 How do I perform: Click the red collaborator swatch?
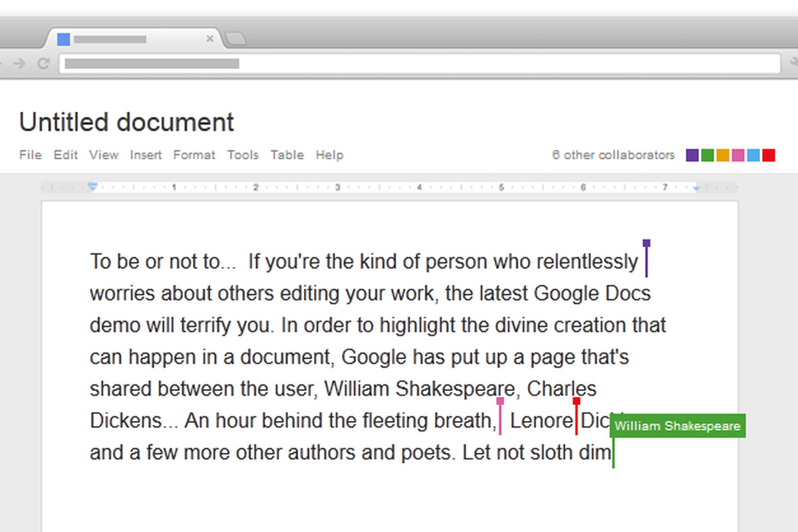coord(769,156)
